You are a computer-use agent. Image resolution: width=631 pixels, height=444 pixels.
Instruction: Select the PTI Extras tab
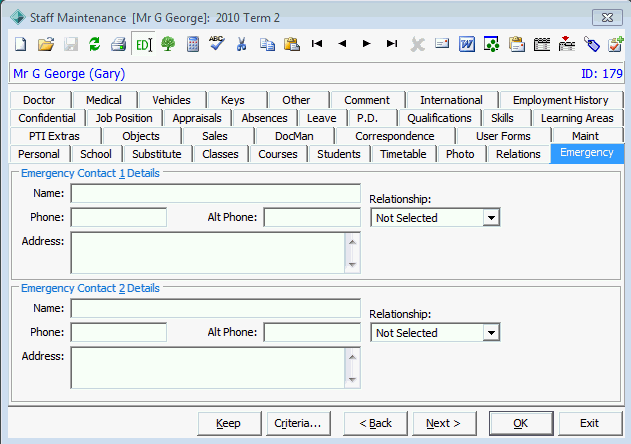54,136
